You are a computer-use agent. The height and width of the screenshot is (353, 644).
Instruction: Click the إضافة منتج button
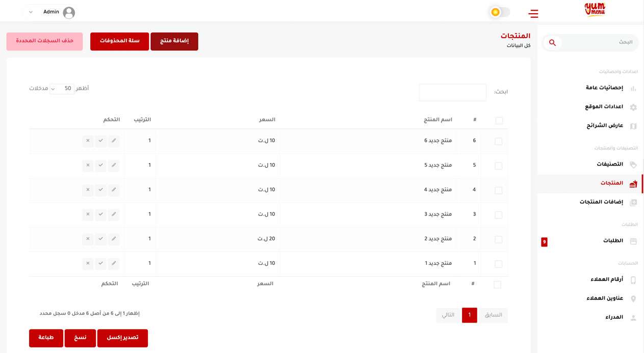[174, 41]
